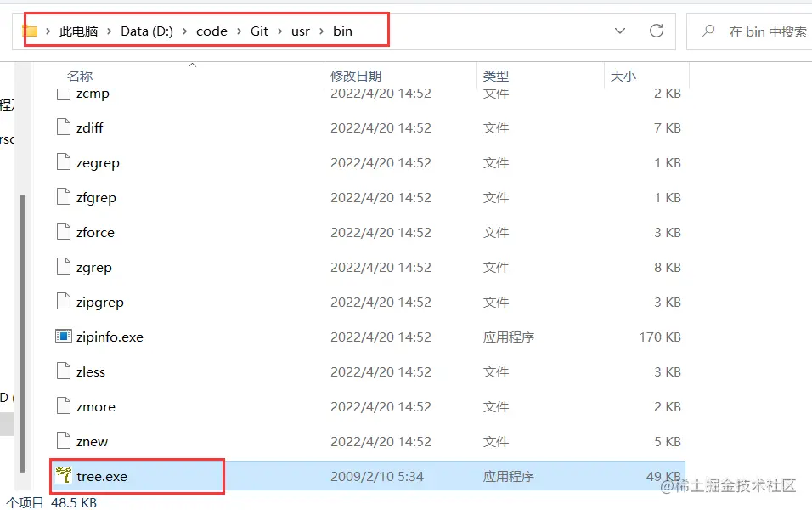
Task: Click the 2009/2/10 5:34 date cell
Action: tap(377, 476)
